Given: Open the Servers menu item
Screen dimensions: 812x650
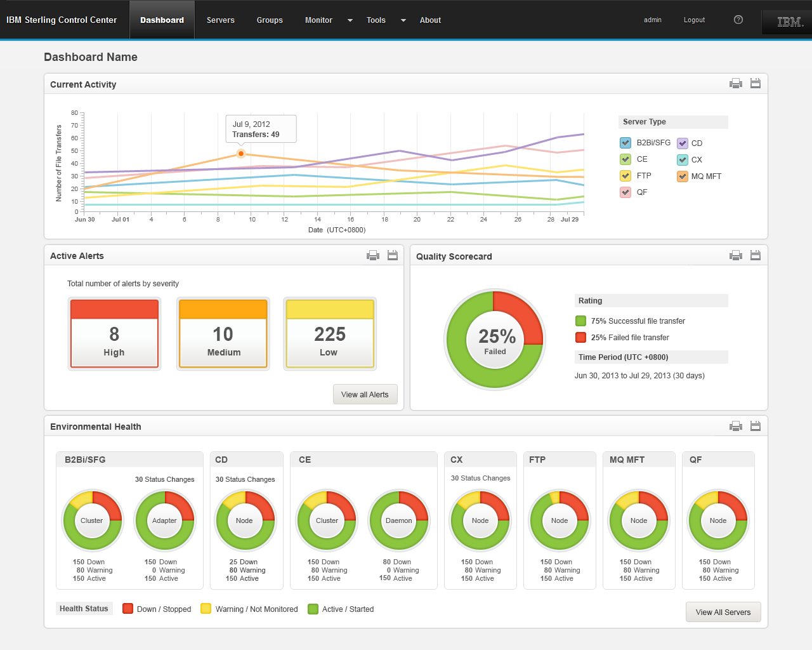Looking at the screenshot, I should point(220,20).
